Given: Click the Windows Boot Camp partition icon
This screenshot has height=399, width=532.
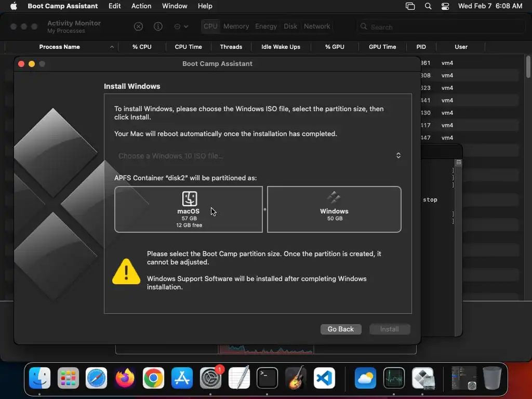Looking at the screenshot, I should click(x=334, y=197).
